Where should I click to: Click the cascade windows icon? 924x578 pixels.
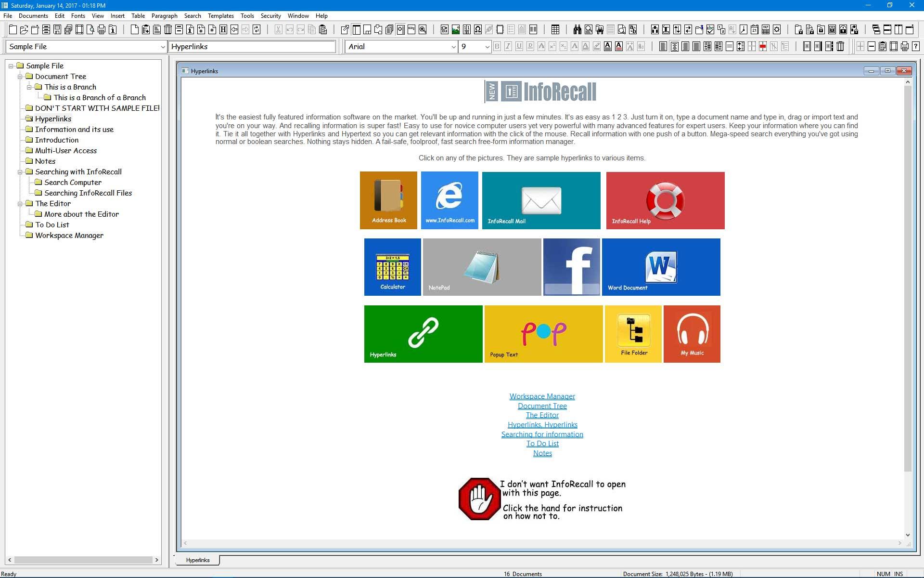click(876, 30)
